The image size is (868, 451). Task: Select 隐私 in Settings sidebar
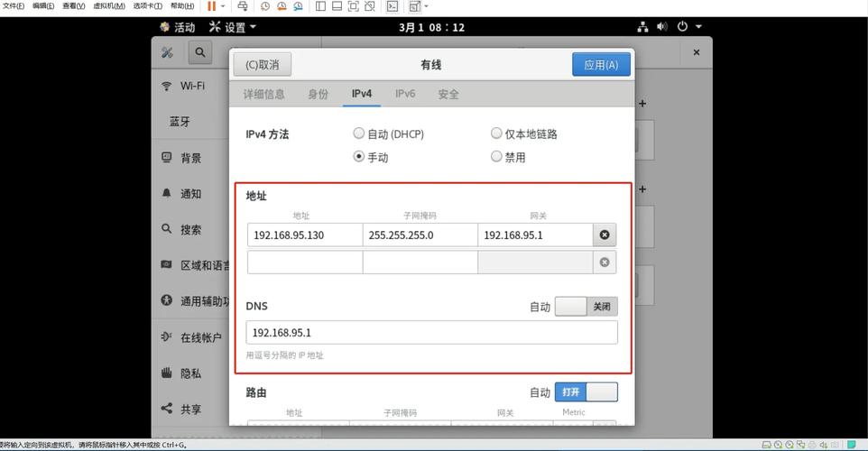pos(189,373)
